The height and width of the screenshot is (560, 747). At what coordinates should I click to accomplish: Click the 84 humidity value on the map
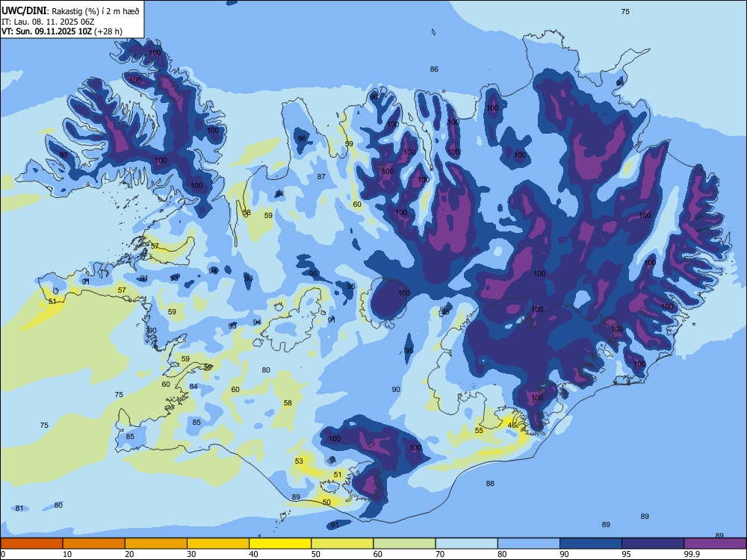[193, 386]
